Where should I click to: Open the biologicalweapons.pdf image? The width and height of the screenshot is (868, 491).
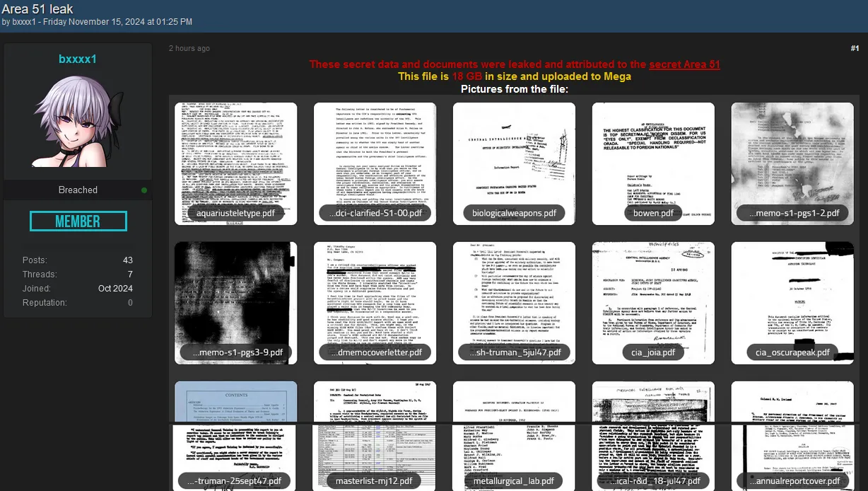(514, 163)
